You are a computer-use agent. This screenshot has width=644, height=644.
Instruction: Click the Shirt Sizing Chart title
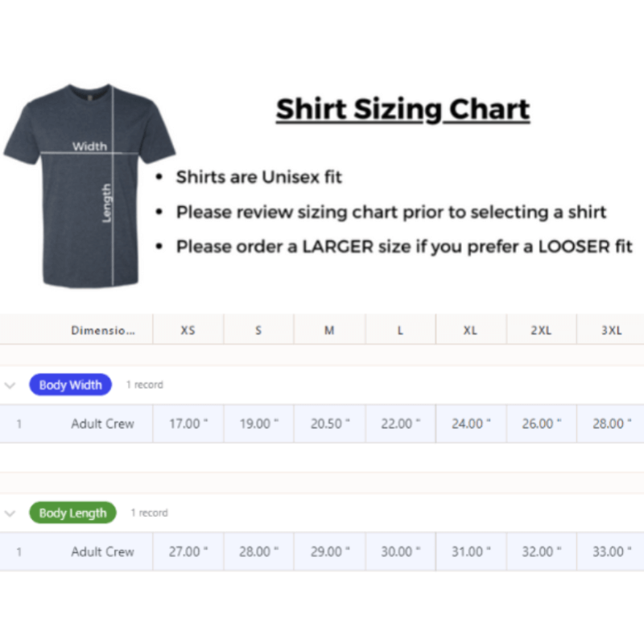(402, 109)
